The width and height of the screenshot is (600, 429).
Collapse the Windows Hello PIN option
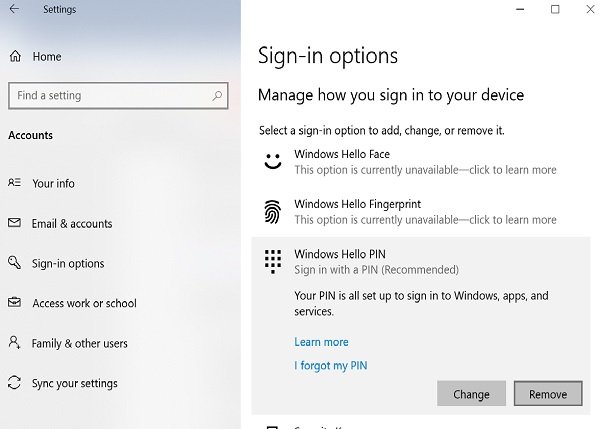(x=421, y=262)
